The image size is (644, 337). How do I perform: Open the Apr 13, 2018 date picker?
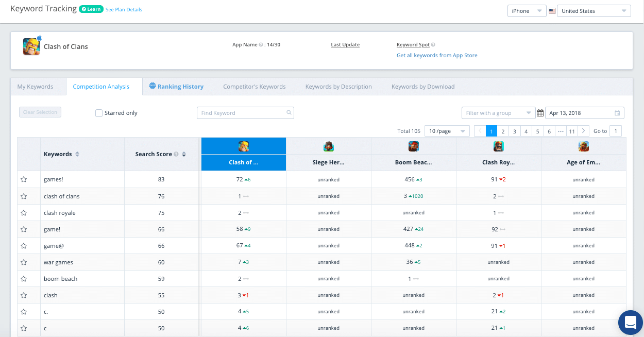point(584,113)
